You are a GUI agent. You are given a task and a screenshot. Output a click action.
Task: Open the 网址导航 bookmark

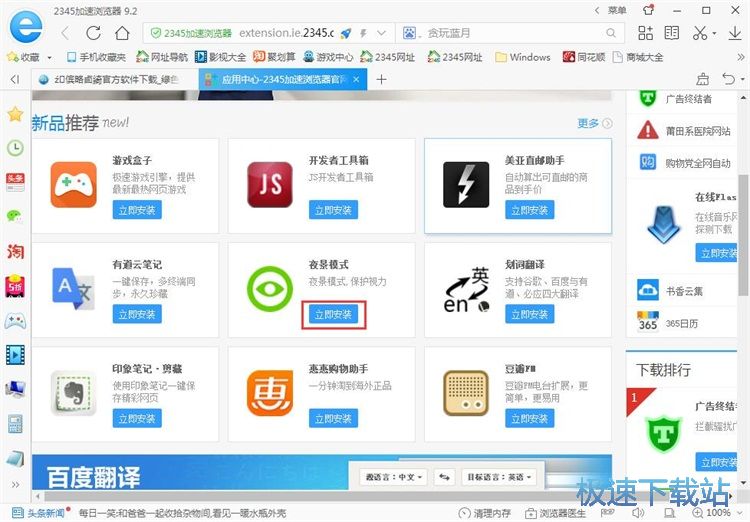162,57
